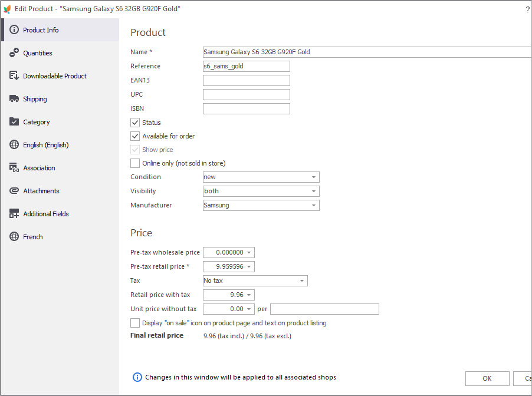The width and height of the screenshot is (532, 396).
Task: Click the 'Final retail price' label
Action: tap(157, 335)
